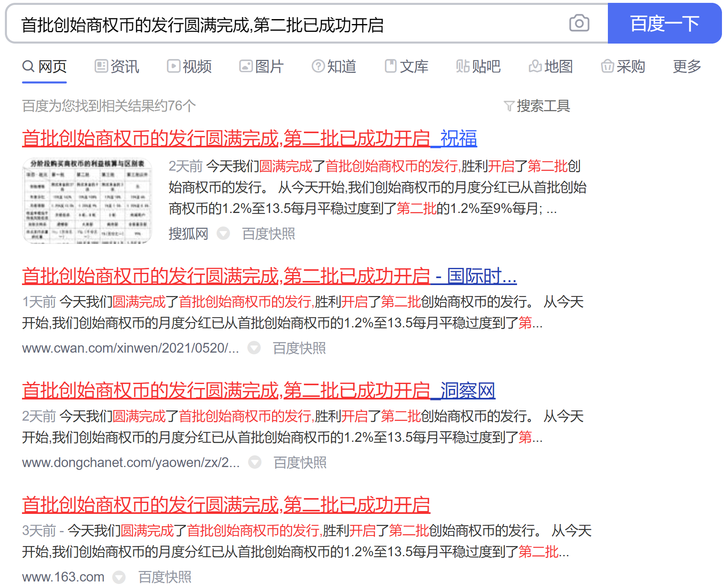Open 百度快照 for the 搜狐网 result
Viewport: 724px width, 588px height.
click(x=269, y=234)
